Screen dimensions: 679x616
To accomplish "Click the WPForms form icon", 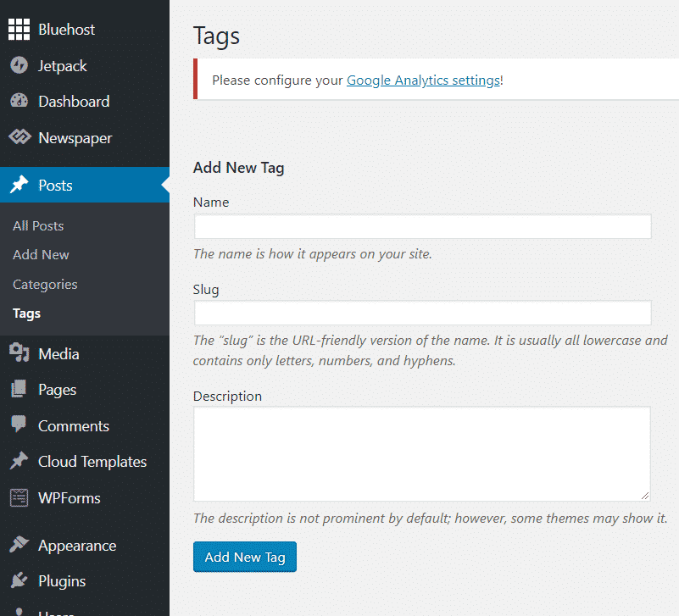I will (19, 498).
